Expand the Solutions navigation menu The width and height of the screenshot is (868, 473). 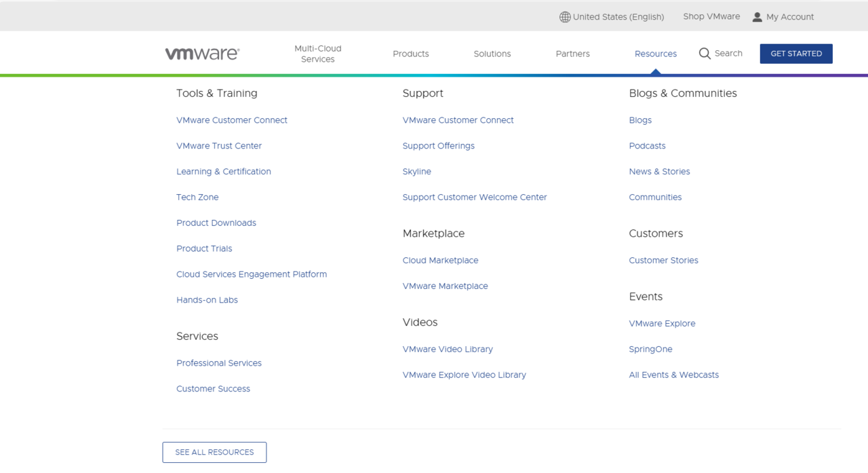click(x=492, y=54)
